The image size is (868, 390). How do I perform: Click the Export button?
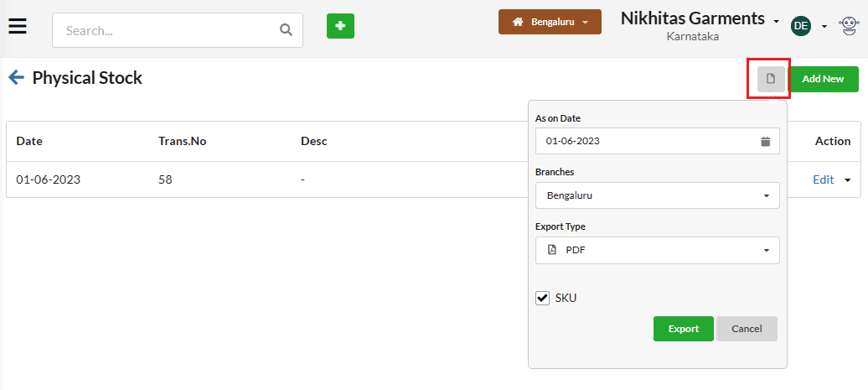683,329
